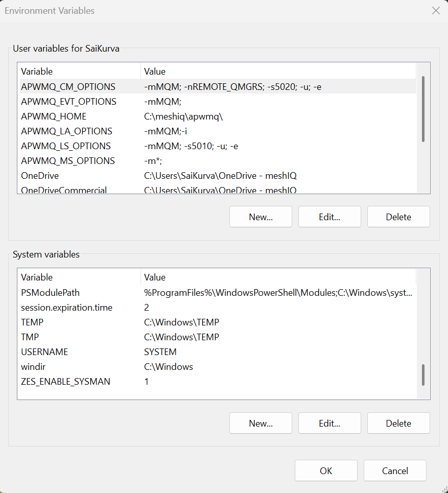
Task: Select the APWMQ_HOME variable row
Action: [x=55, y=116]
